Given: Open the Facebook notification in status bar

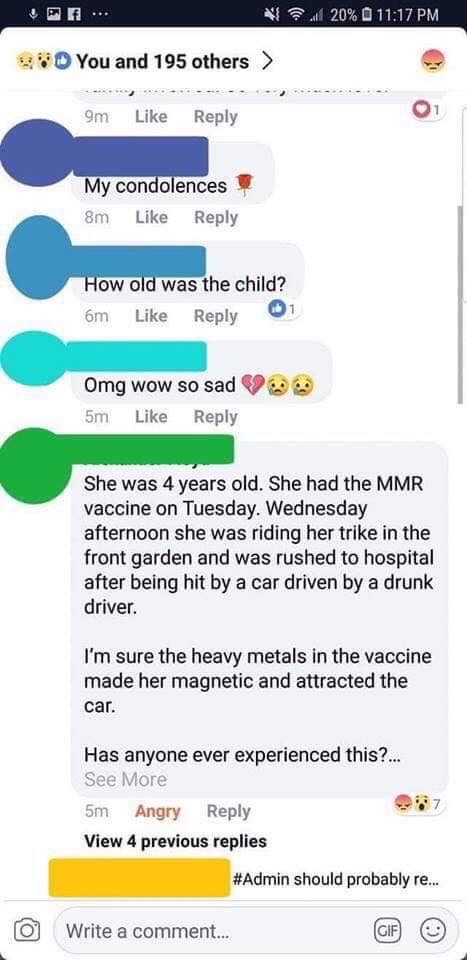Looking at the screenshot, I should point(57,13).
